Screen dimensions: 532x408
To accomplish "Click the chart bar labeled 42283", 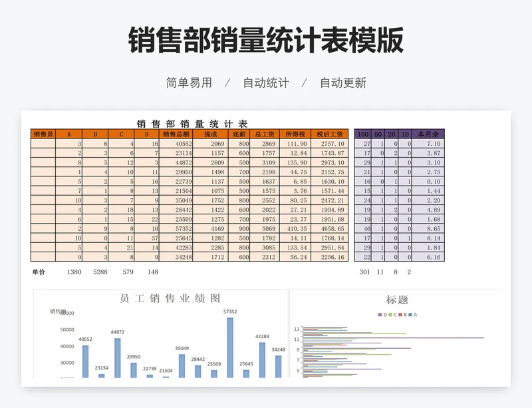I will [262, 360].
